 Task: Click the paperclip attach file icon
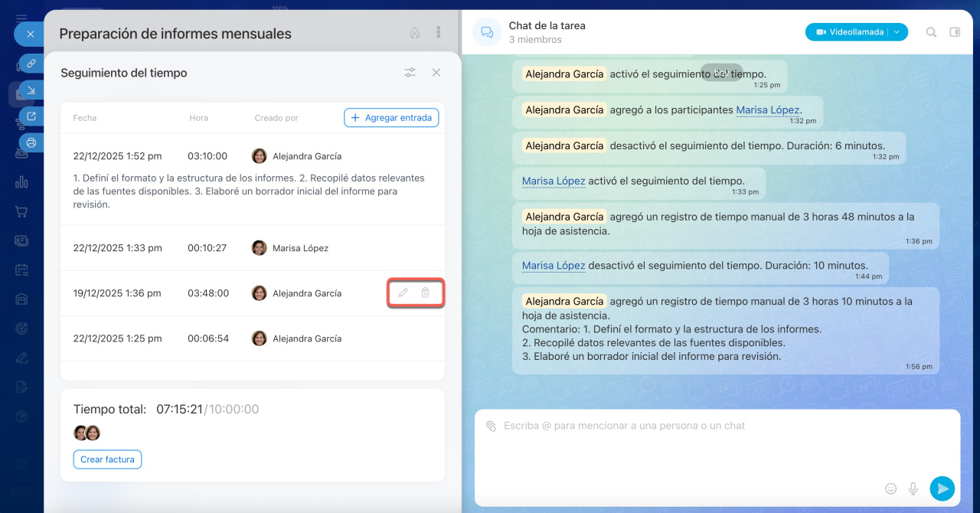click(x=491, y=426)
